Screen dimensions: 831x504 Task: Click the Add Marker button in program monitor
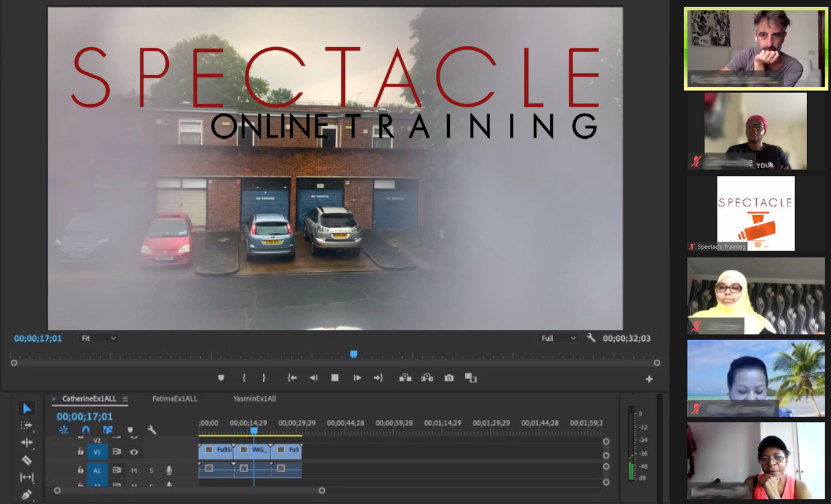pos(221,378)
